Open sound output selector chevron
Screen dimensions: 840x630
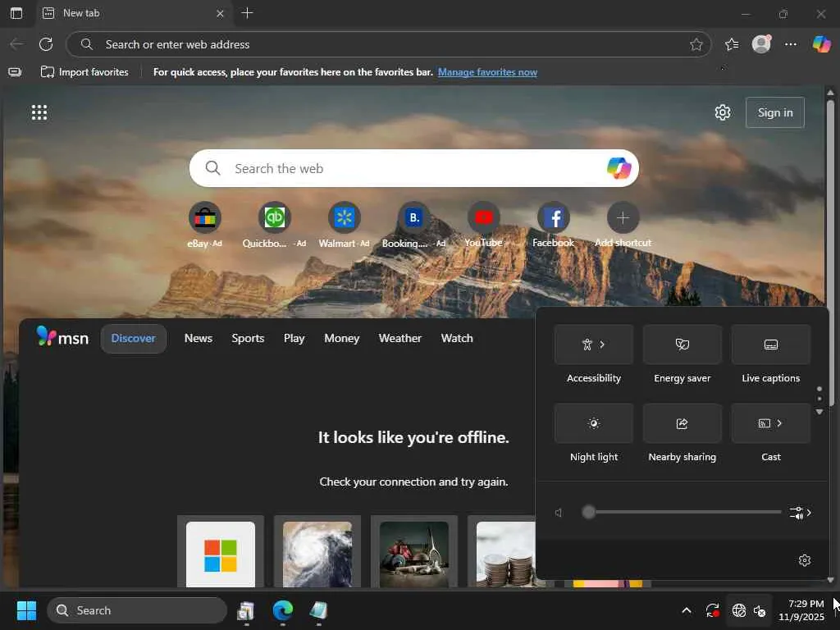coord(801,513)
